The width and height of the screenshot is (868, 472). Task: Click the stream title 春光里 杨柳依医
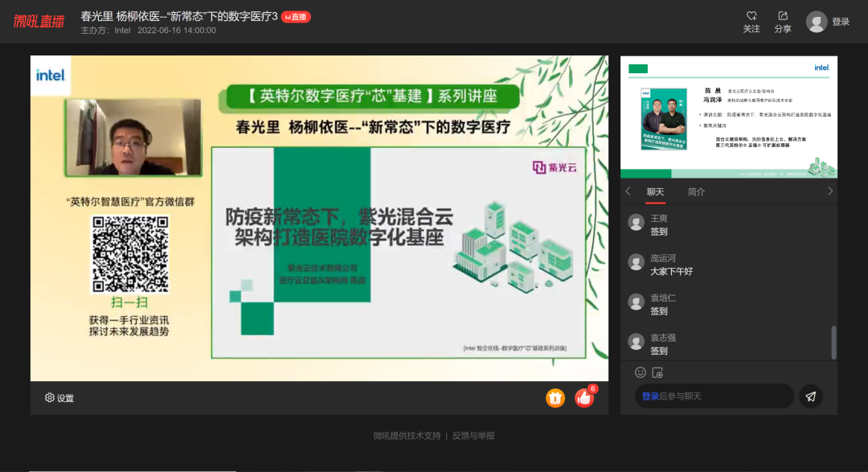178,16
